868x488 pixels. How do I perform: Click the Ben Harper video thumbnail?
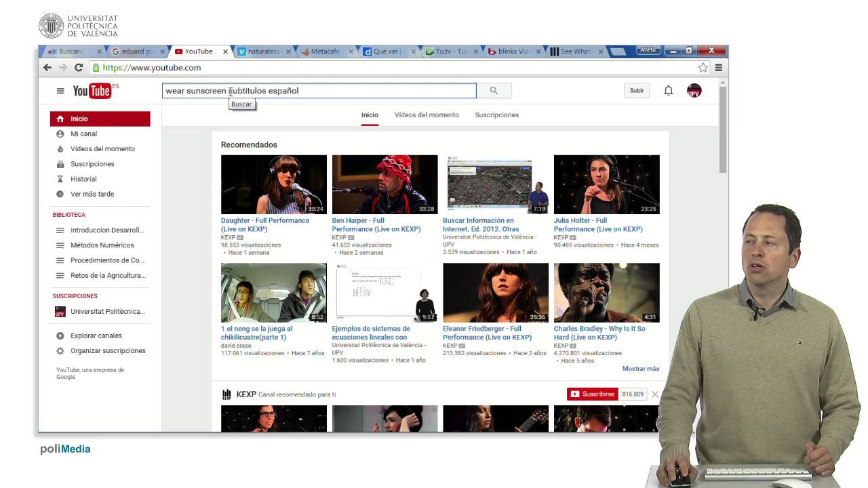(384, 184)
